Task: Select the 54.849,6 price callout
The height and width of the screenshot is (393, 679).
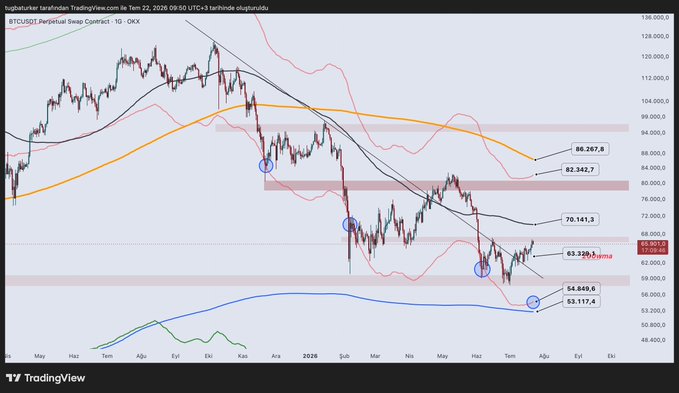Action: click(581, 289)
